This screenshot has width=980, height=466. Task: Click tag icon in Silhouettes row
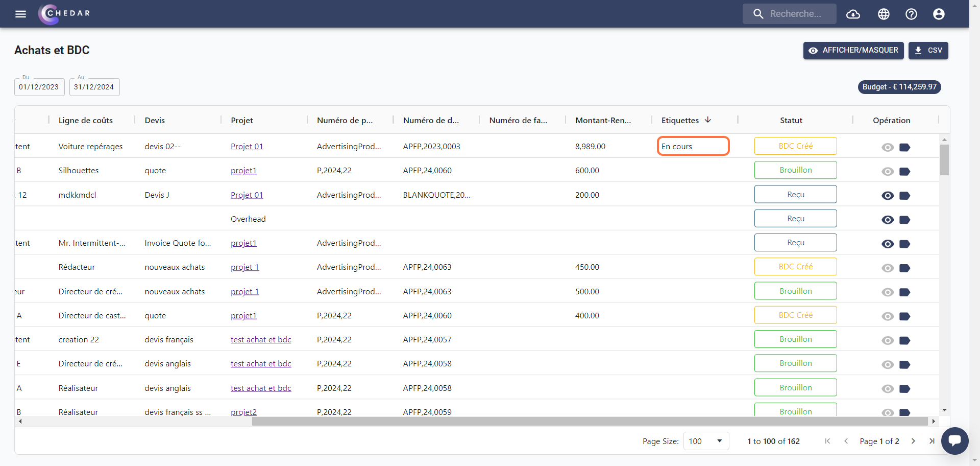point(904,171)
